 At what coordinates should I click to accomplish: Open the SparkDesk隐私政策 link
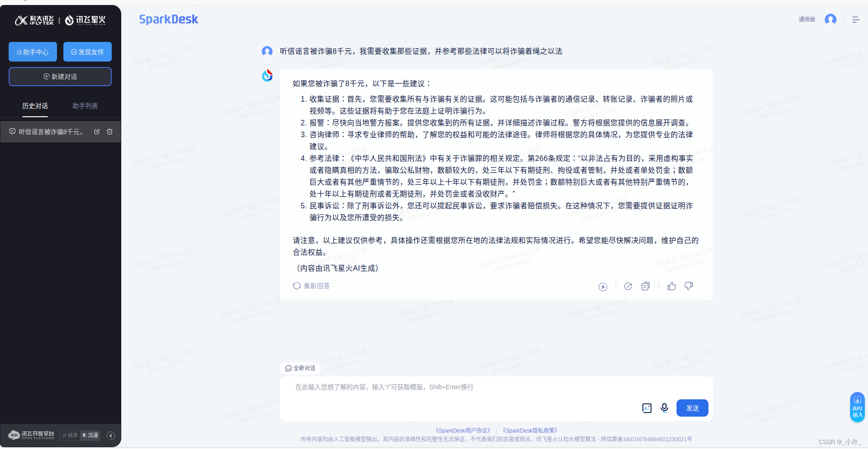(530, 430)
